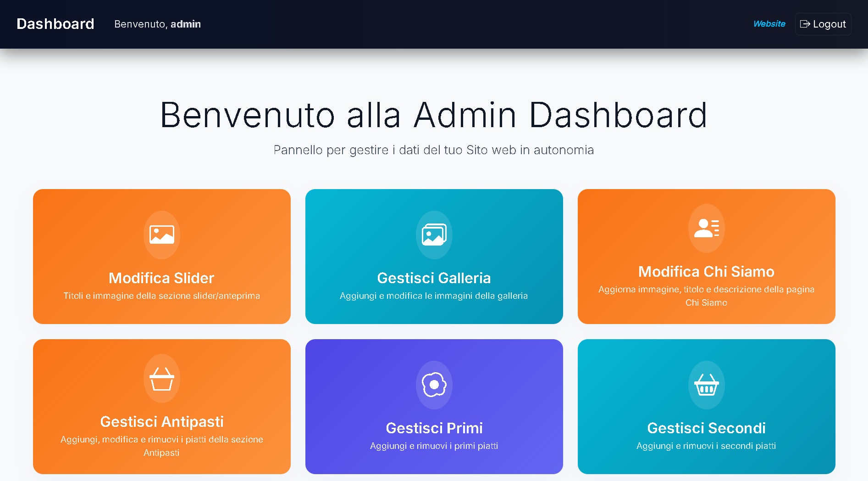This screenshot has height=481, width=868.
Task: Click the Dashboard brand title
Action: (55, 24)
